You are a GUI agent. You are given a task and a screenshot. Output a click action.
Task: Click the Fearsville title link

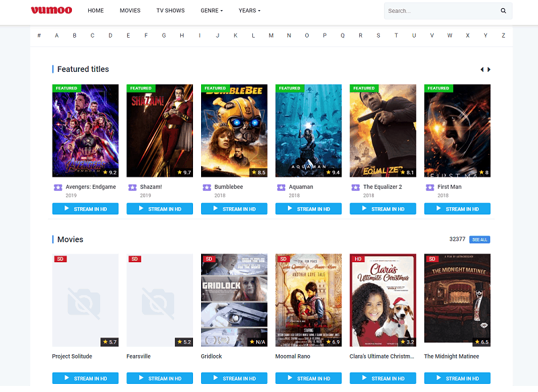139,356
